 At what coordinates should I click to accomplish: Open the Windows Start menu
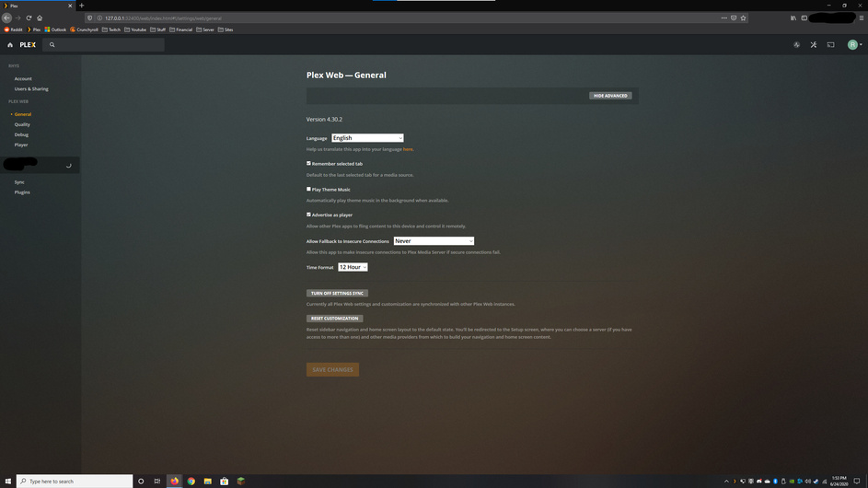[x=7, y=482]
